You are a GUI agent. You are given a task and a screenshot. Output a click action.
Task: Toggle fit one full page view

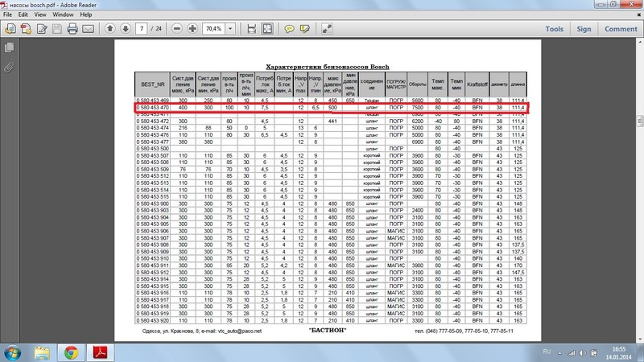[x=268, y=29]
